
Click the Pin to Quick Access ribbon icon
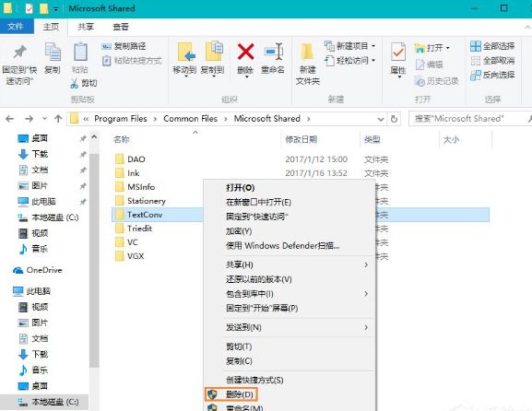point(19,52)
